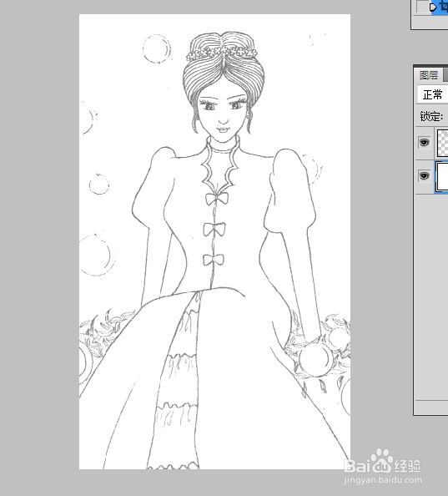This screenshot has width=448, height=496.
Task: Hide the transparent top layer via eye icon
Action: click(x=424, y=142)
